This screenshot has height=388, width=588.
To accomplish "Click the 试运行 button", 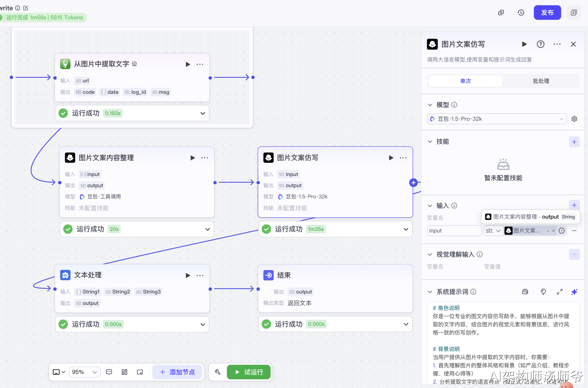I will pyautogui.click(x=249, y=372).
